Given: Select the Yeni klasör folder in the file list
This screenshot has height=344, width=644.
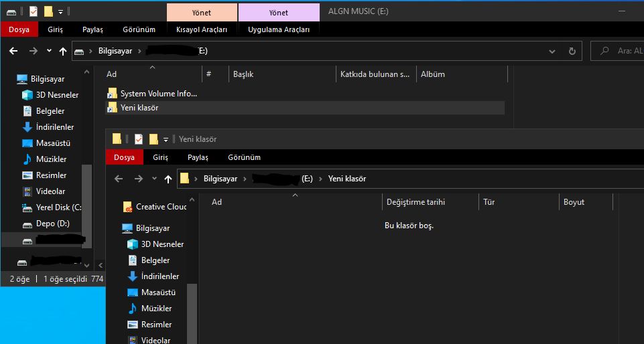Looking at the screenshot, I should tap(139, 108).
